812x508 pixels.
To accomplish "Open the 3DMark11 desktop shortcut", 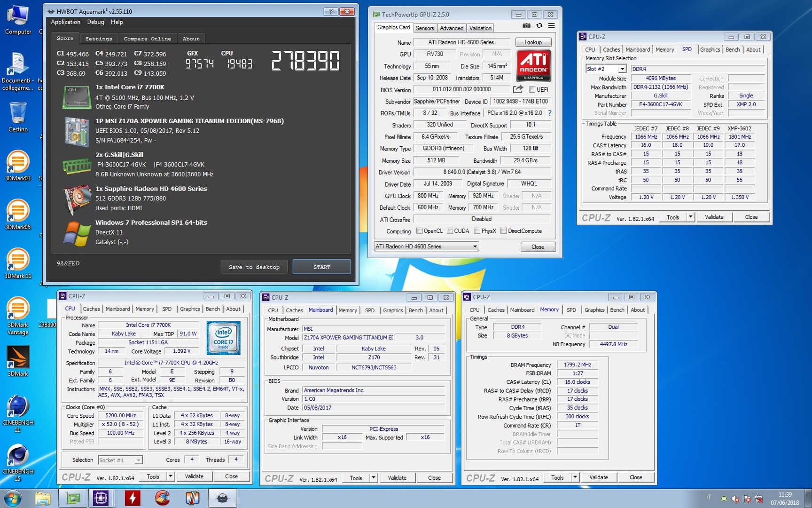I will click(x=18, y=263).
